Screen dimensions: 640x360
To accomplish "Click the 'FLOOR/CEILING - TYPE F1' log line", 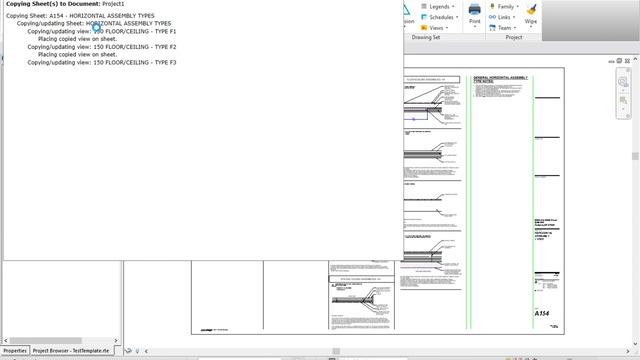I will (x=102, y=31).
